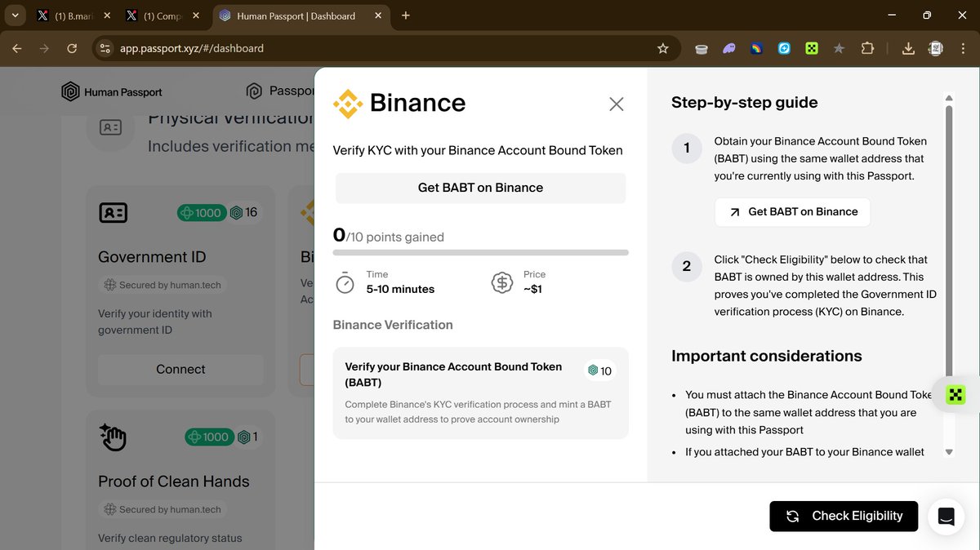The height and width of the screenshot is (550, 980).
Task: Show browser downloads
Action: click(x=908, y=49)
